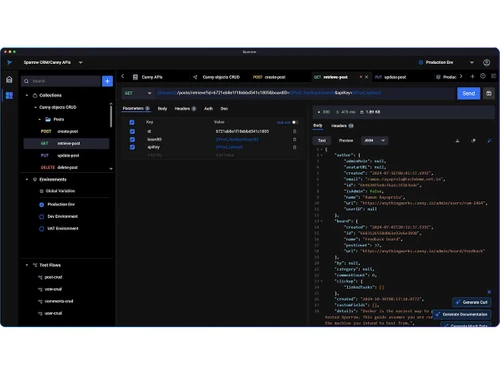Collapse the Test Flows section
The width and height of the screenshot is (500, 375).
click(27, 265)
